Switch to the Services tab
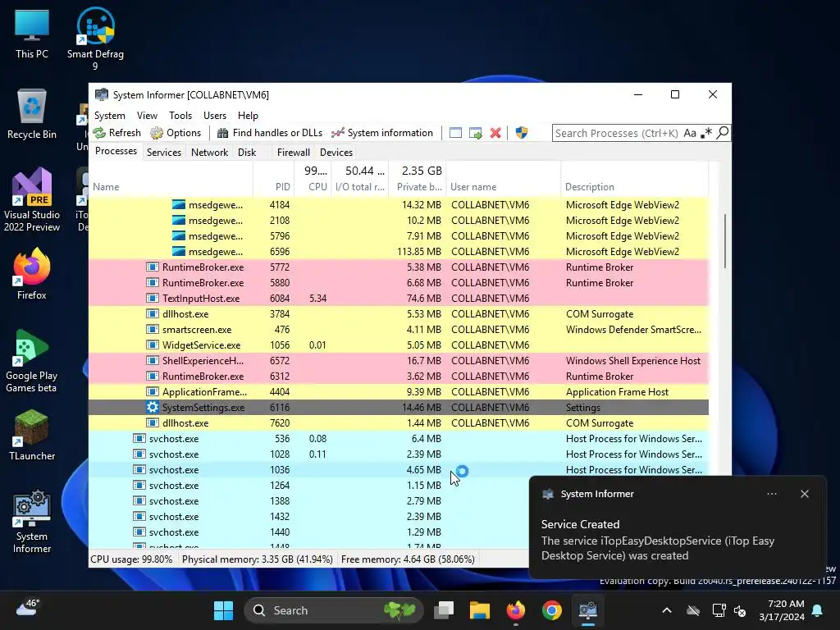The width and height of the screenshot is (840, 630). click(x=164, y=152)
